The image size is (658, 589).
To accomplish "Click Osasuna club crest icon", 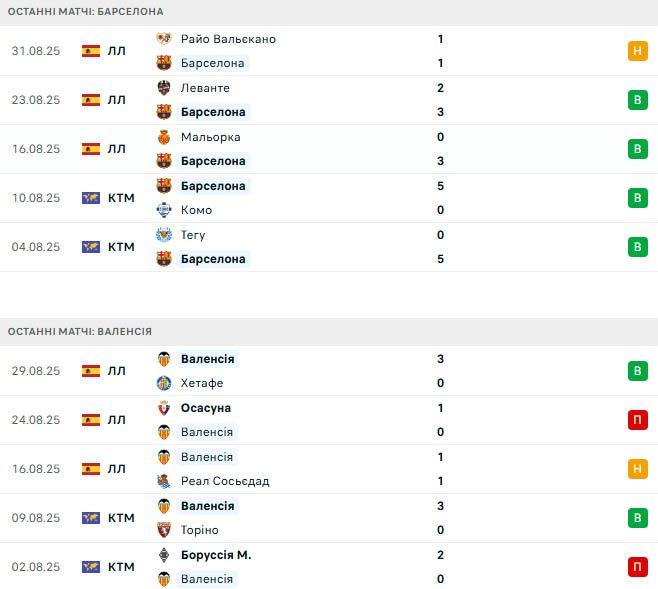I will click(x=165, y=408).
